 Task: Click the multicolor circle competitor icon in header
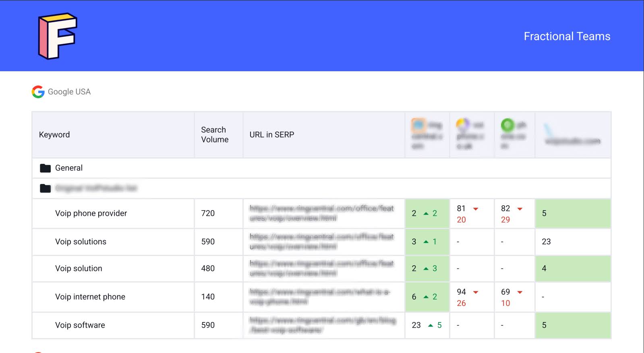[x=463, y=125]
